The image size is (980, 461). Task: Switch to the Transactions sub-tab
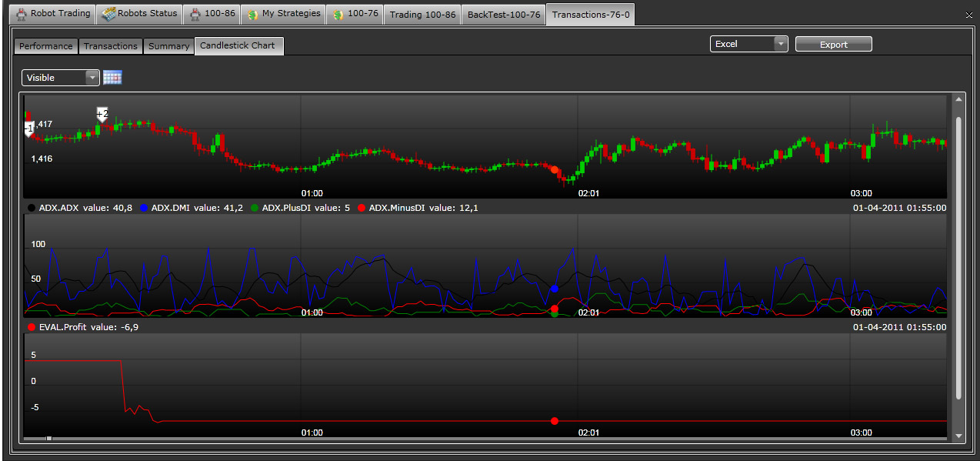110,46
